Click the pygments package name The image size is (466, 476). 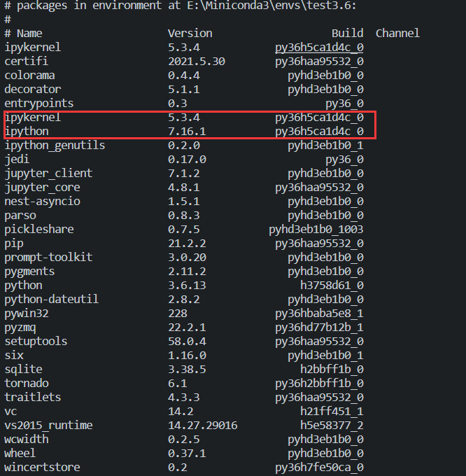29,272
